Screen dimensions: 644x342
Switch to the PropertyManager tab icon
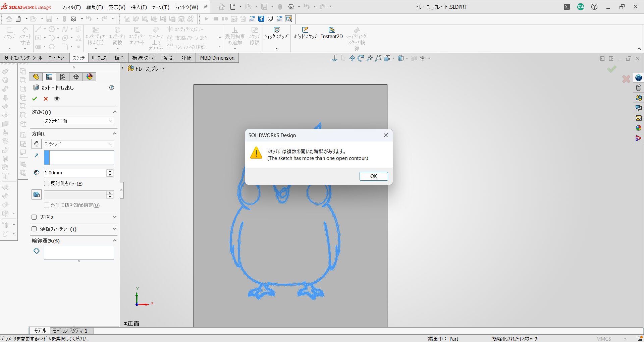[49, 77]
